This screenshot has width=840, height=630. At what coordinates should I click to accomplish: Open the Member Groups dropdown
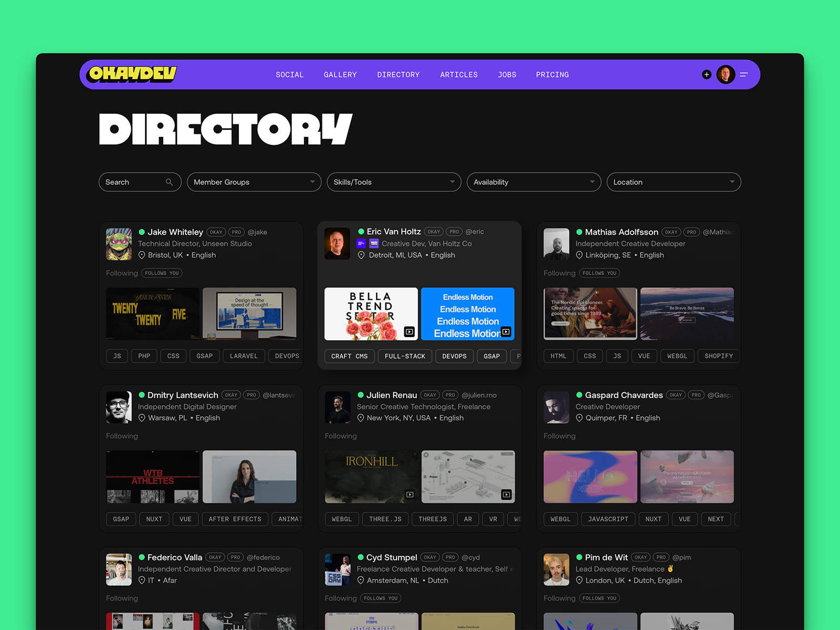point(254,182)
